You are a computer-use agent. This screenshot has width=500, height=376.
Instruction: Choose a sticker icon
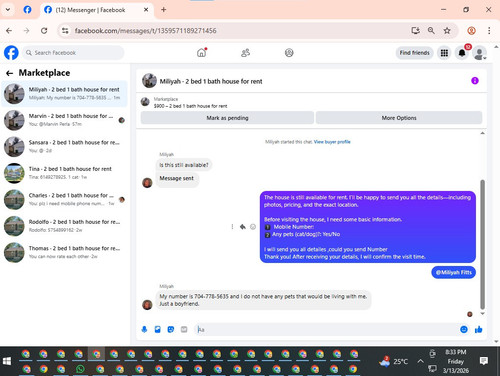(x=171, y=329)
